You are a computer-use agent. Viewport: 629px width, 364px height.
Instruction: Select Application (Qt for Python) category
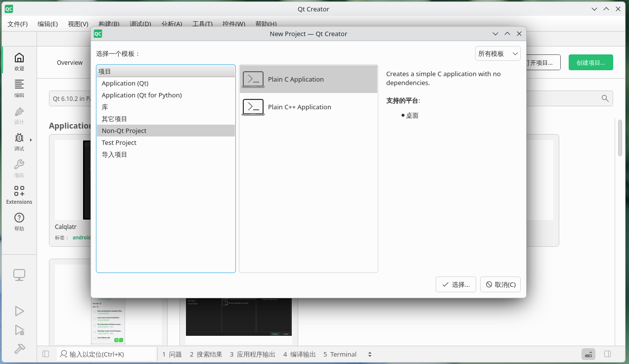pyautogui.click(x=166, y=95)
